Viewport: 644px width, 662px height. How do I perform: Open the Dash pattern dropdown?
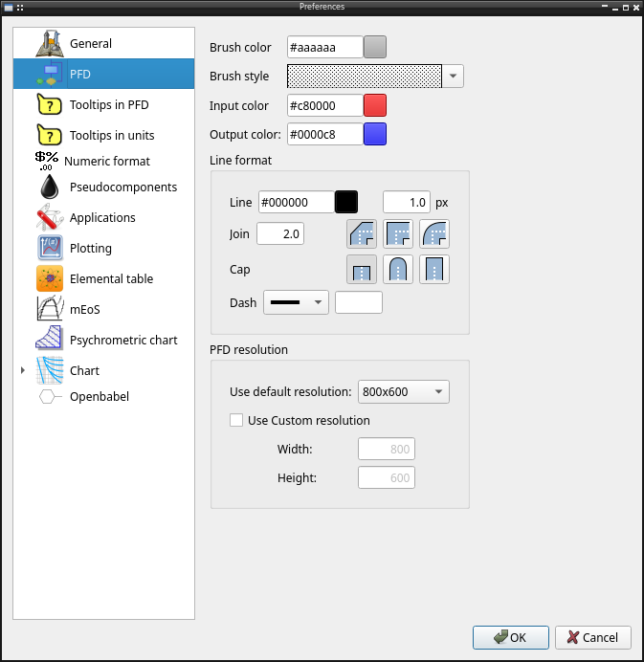coord(296,302)
